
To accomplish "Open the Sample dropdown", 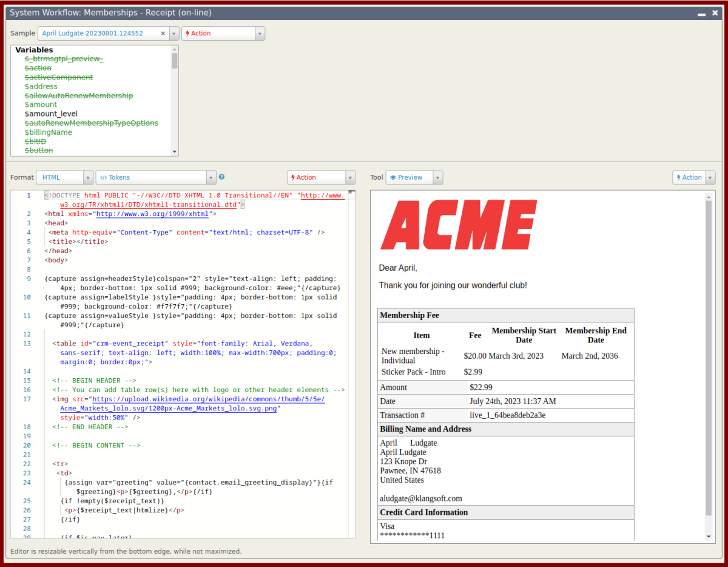I will click(174, 33).
